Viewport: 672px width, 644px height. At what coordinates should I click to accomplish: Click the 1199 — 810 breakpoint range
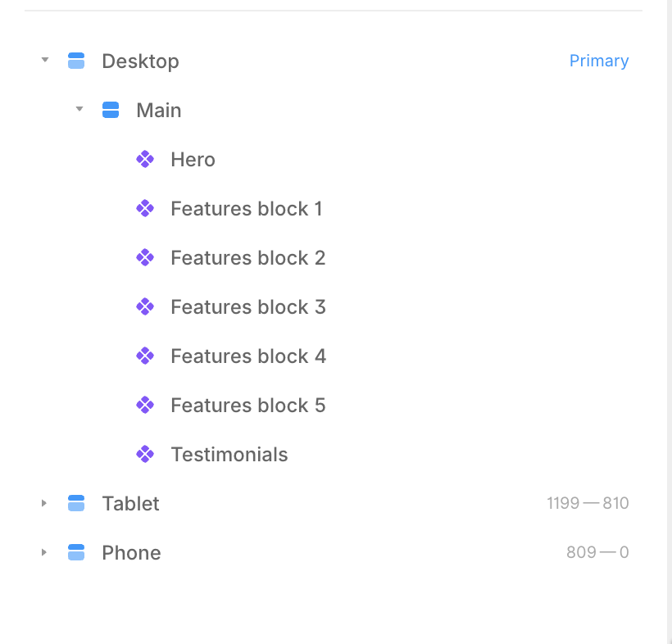pos(588,503)
